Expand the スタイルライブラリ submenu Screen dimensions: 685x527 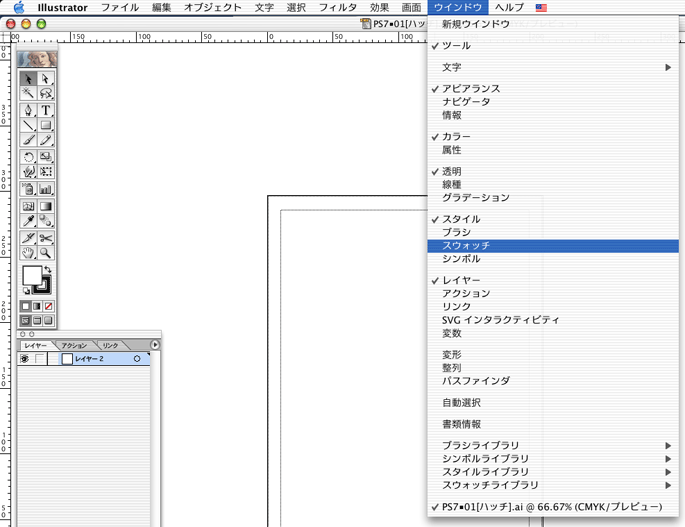click(553, 472)
